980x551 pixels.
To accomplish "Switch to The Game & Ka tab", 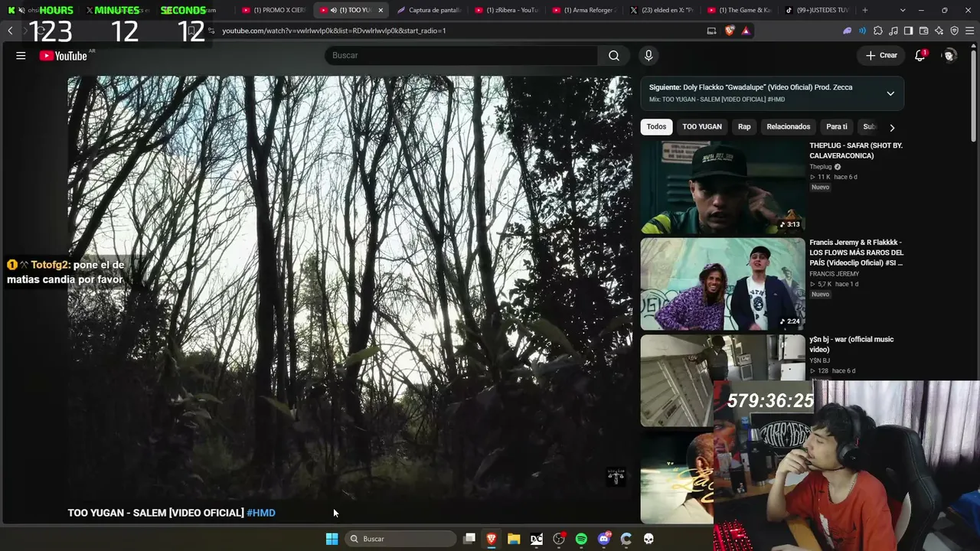I will [740, 10].
